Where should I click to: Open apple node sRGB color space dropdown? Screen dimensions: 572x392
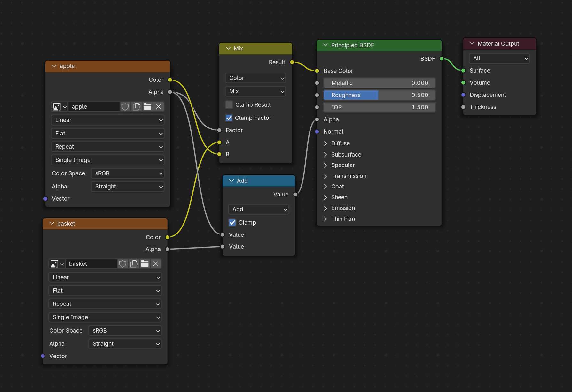pos(128,173)
